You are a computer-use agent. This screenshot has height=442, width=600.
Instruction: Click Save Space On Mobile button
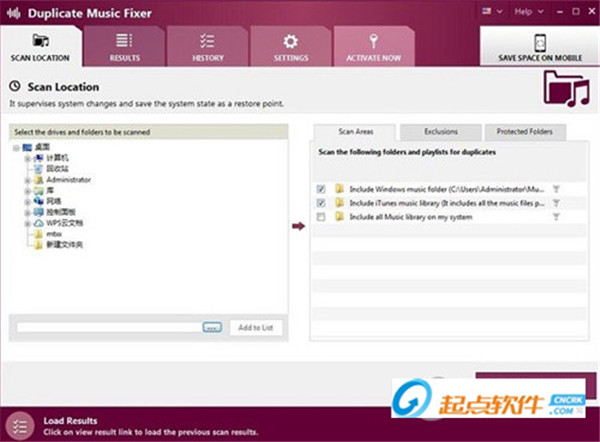tap(540, 46)
